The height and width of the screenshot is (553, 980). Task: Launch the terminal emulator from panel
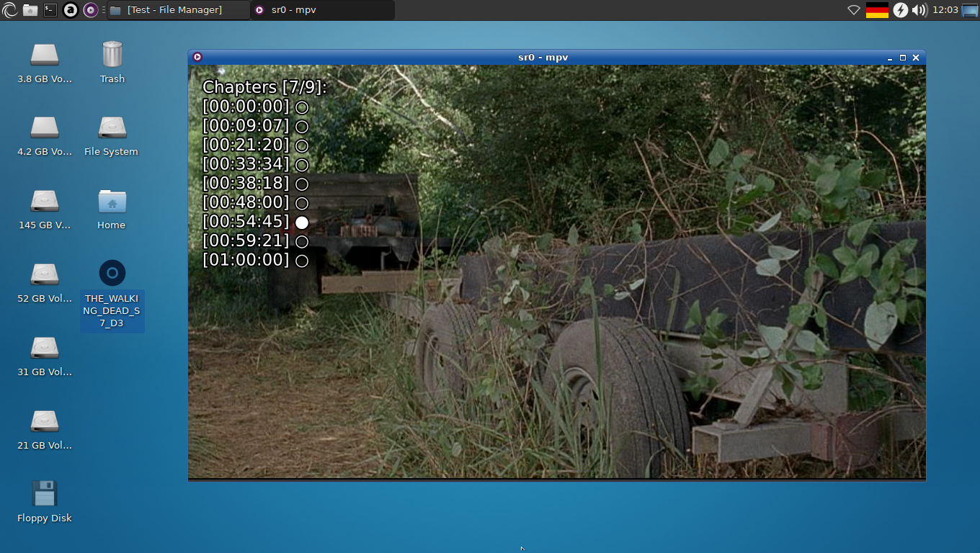point(50,10)
